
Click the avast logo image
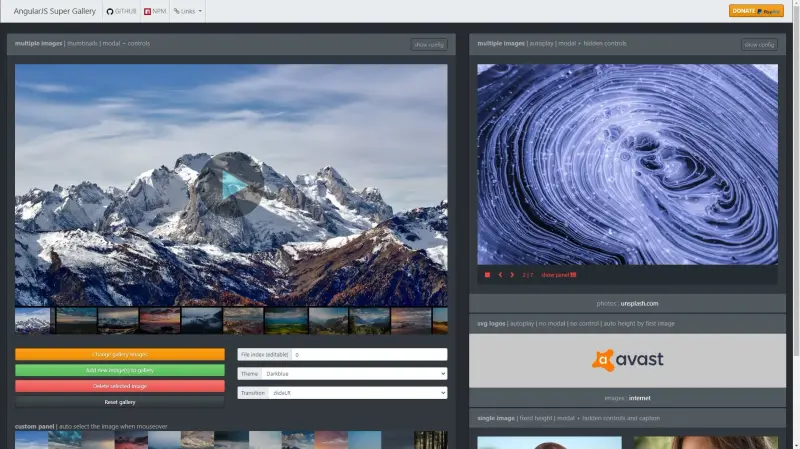pos(628,360)
